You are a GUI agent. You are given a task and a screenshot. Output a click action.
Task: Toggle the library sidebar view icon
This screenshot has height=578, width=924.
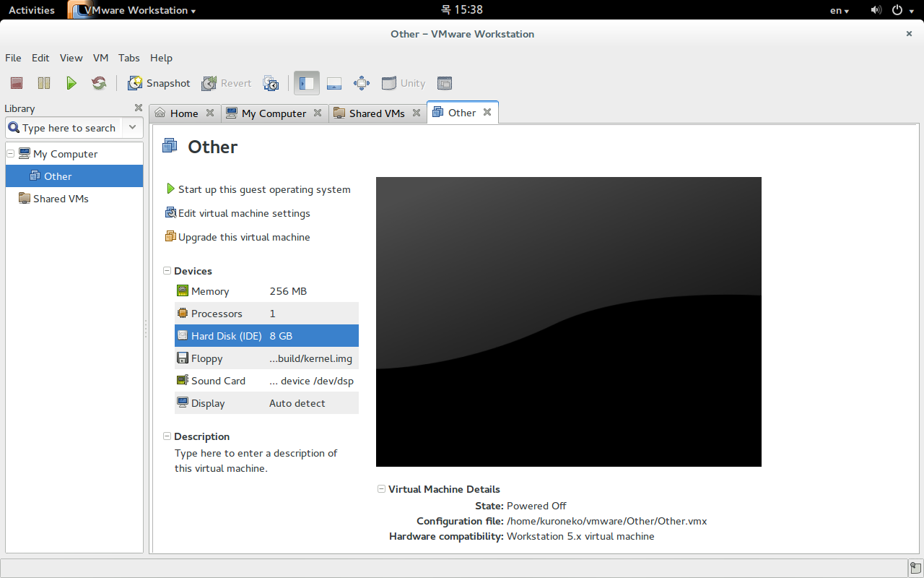tap(307, 83)
